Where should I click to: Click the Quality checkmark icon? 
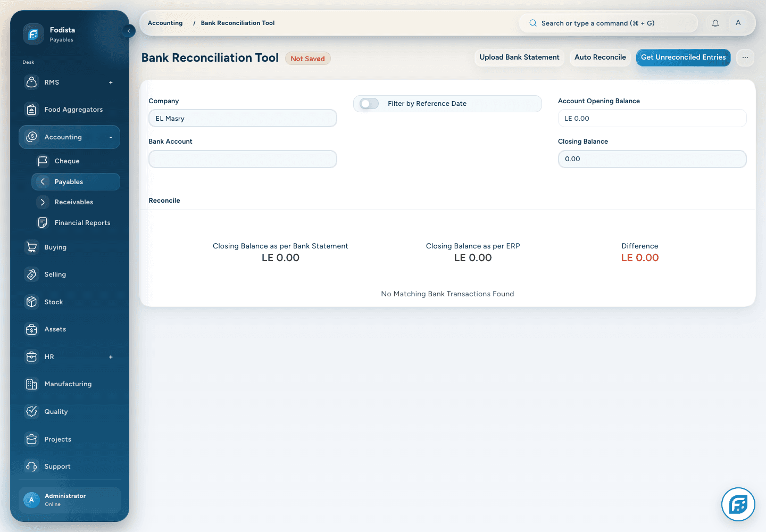[x=32, y=412]
